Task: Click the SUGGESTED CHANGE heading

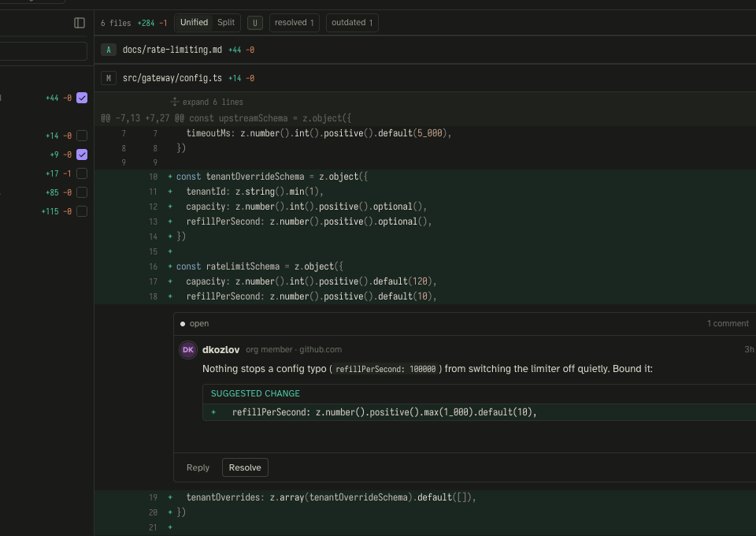Action: [255, 393]
